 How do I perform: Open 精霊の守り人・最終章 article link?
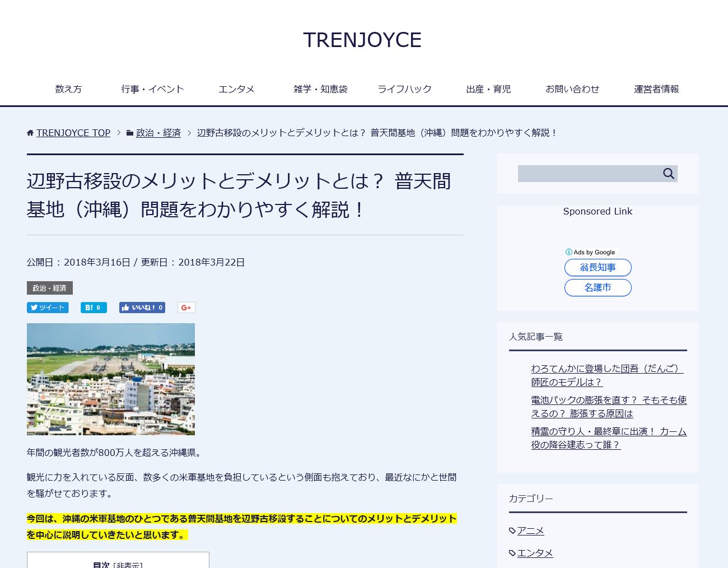[609, 438]
